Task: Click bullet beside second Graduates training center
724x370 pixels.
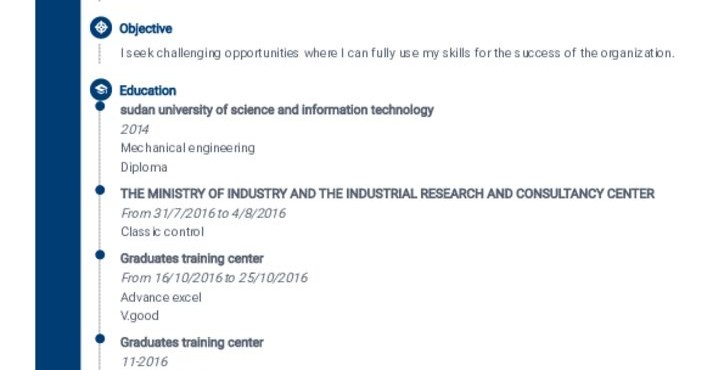Action: 100,339
